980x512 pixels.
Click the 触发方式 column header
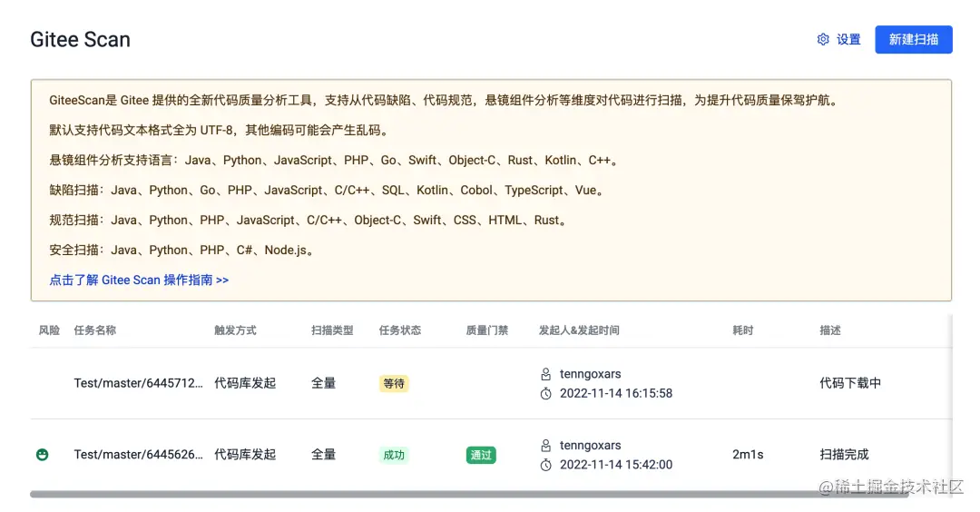click(235, 330)
